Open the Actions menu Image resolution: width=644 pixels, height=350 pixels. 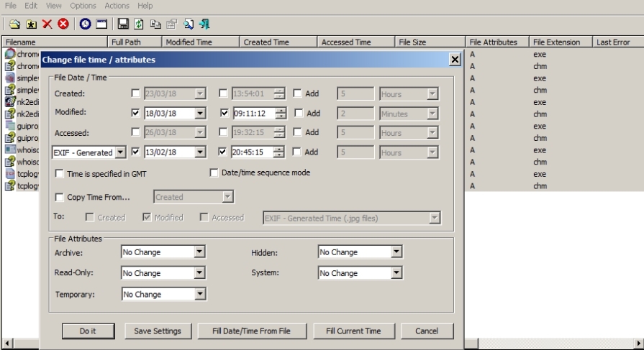click(117, 6)
